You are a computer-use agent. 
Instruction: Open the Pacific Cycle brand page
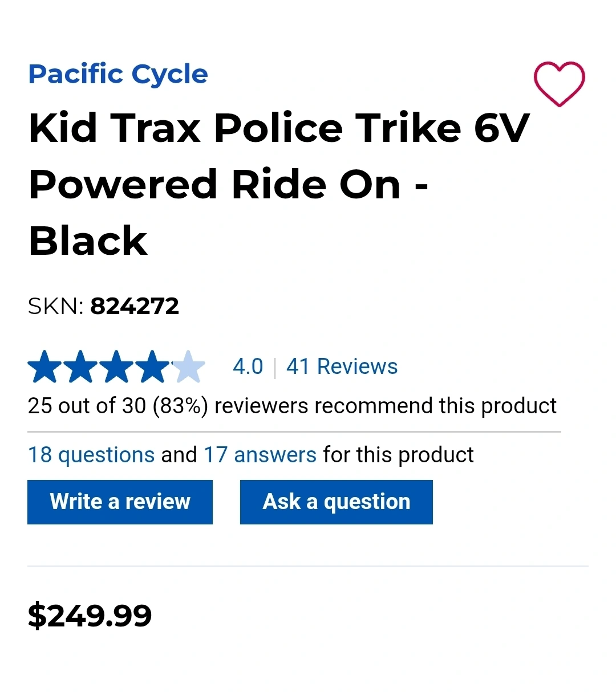[118, 75]
